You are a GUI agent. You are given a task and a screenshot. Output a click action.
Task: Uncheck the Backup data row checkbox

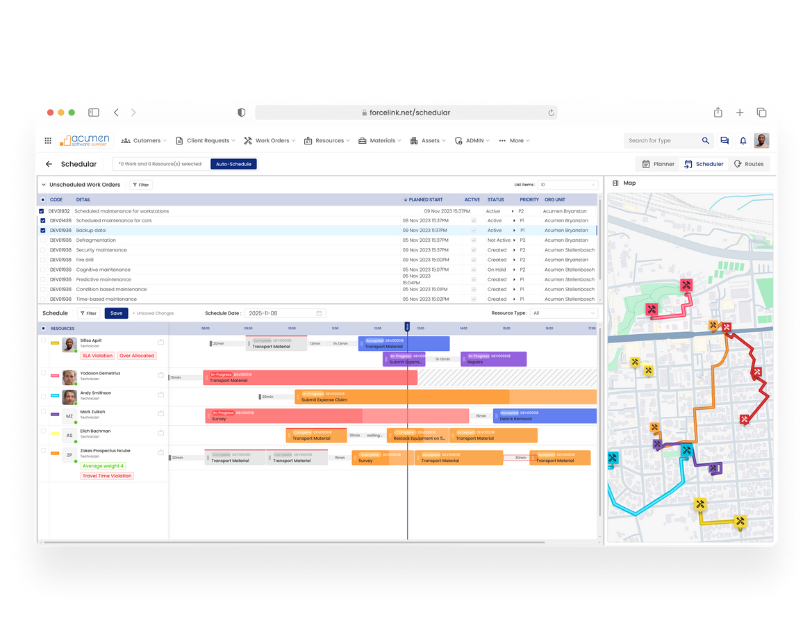pyautogui.click(x=43, y=231)
